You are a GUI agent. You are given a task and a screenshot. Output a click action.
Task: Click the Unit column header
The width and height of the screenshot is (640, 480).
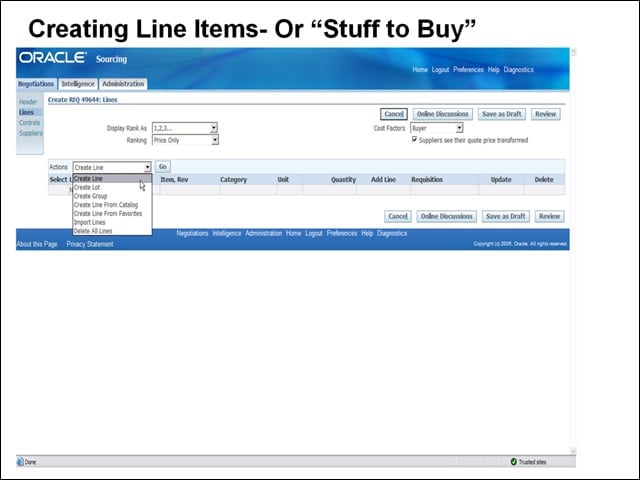(283, 180)
